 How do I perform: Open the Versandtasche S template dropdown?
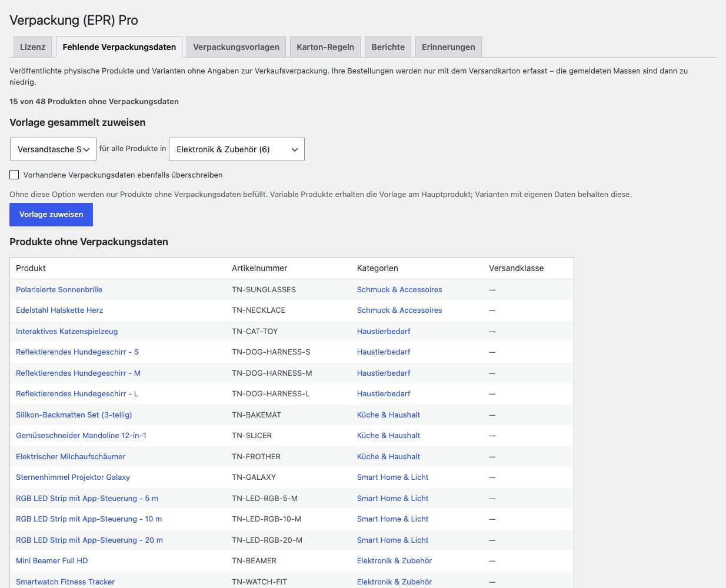53,149
